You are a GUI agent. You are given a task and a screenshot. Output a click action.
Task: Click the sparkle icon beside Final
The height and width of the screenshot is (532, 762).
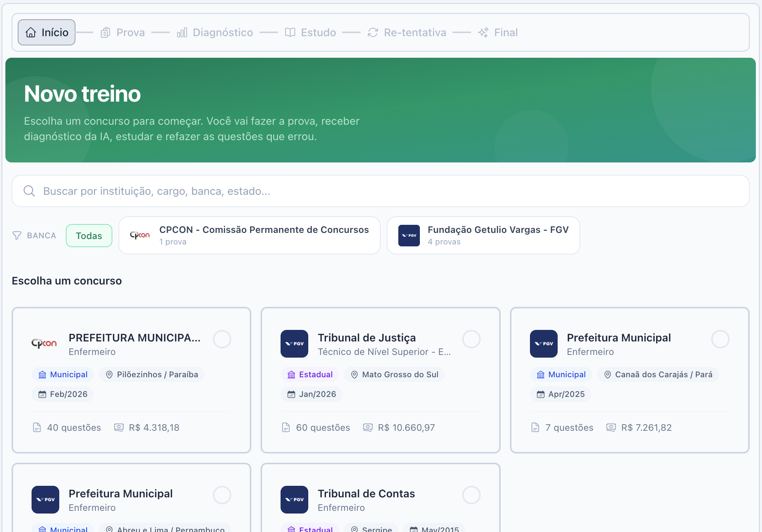pyautogui.click(x=483, y=33)
